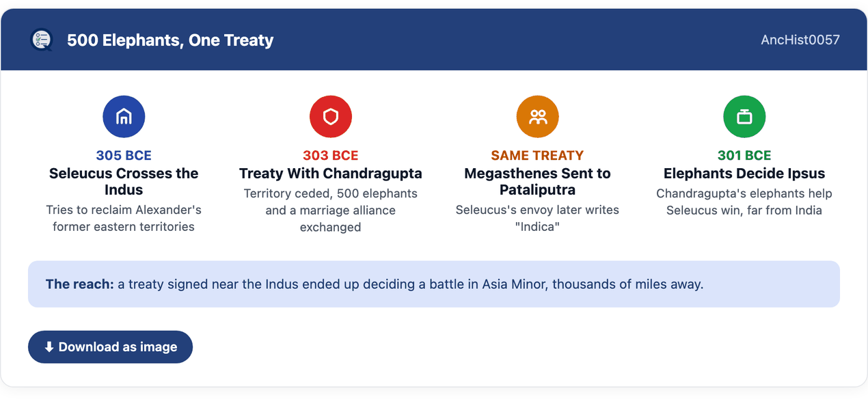Viewport: 868px width, 399px height.
Task: Click the Elephants Decide Ipsus heading
Action: [x=744, y=173]
